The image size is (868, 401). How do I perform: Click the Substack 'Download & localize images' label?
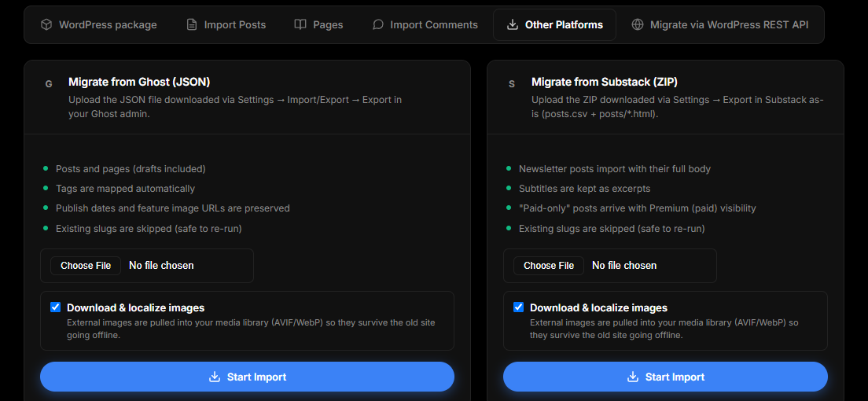pos(598,308)
